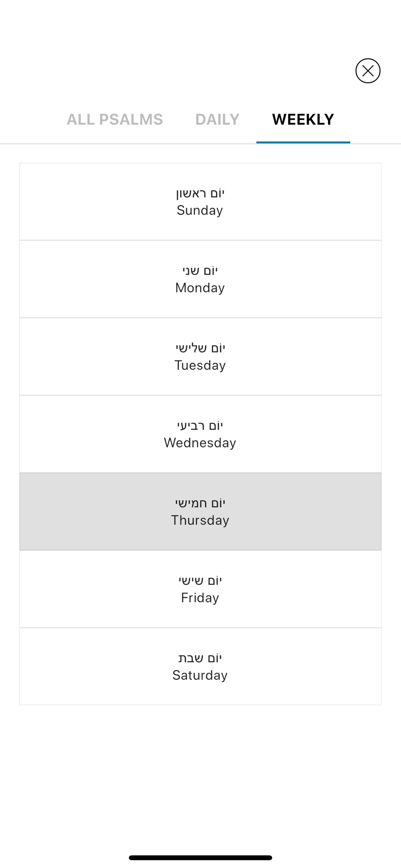Select the WEEKLY tab
Image resolution: width=401 pixels, height=868 pixels.
click(303, 119)
